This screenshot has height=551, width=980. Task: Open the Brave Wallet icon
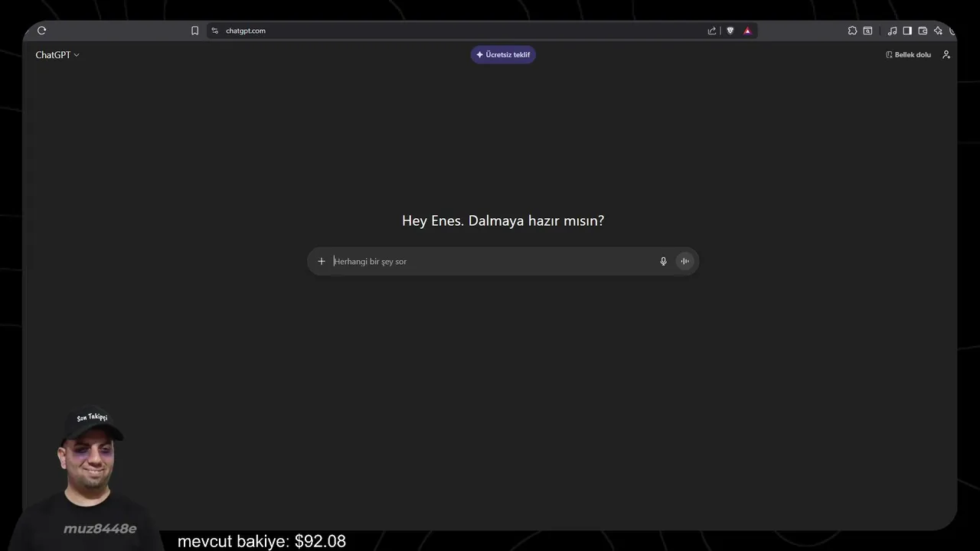(x=923, y=31)
